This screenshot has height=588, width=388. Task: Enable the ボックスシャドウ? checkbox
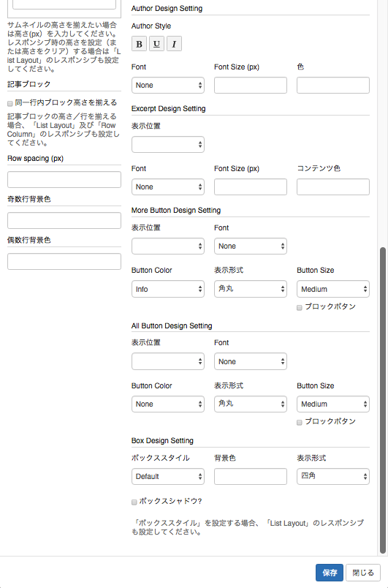[x=134, y=502]
